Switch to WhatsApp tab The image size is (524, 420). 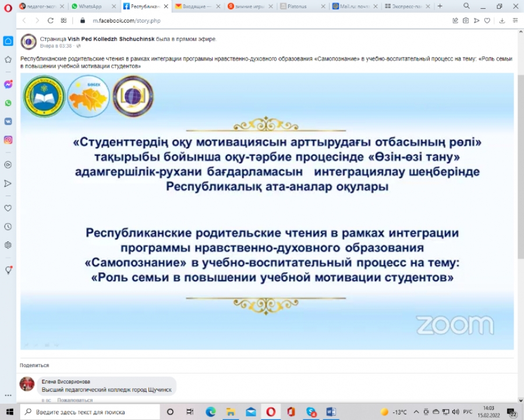pos(90,6)
